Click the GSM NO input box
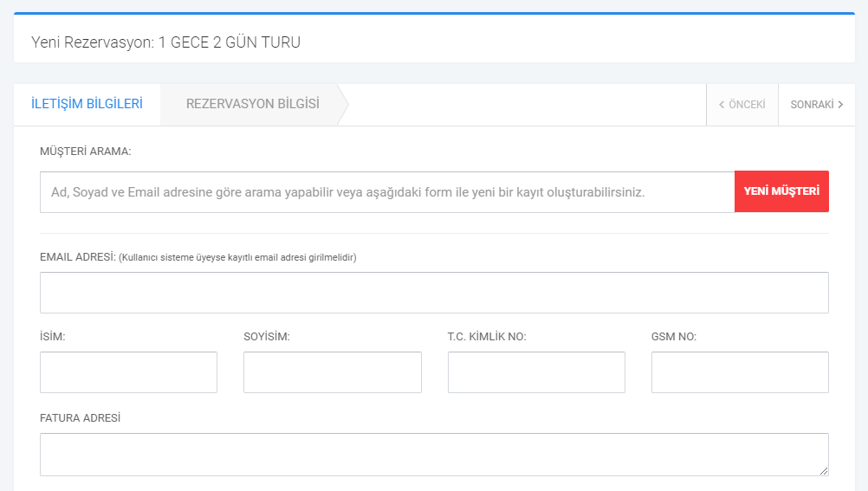Screen dimensions: 868x491 point(740,372)
